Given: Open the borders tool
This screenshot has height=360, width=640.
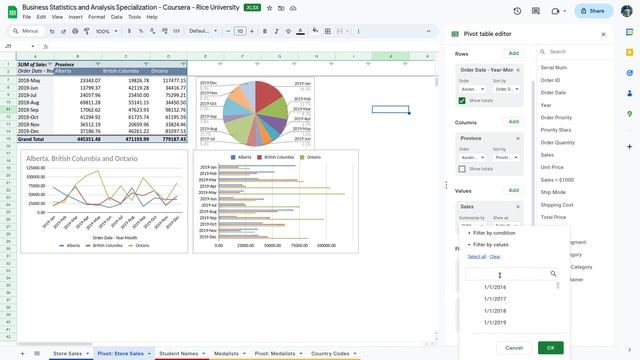Looking at the screenshot, I should [327, 31].
